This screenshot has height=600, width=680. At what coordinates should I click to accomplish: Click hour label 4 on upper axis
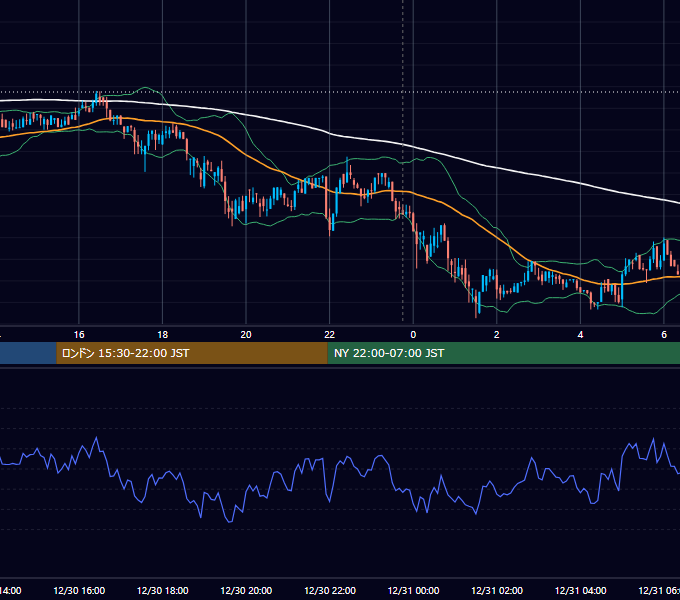click(580, 335)
